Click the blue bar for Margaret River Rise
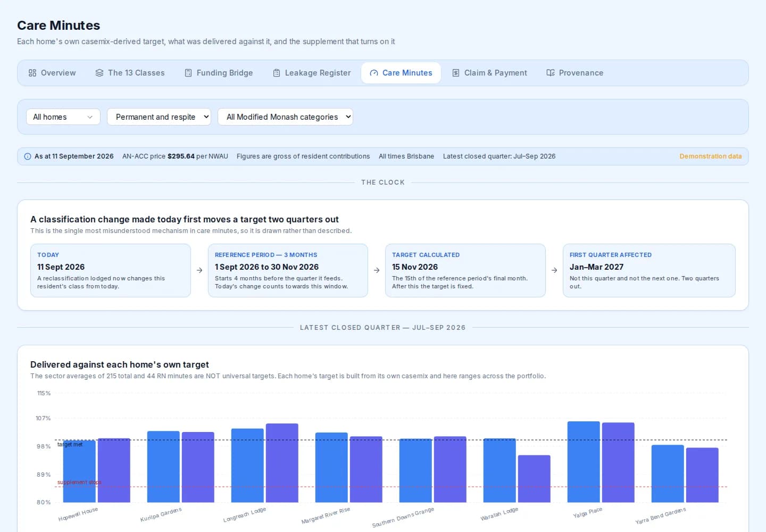This screenshot has height=532, width=766. [x=331, y=468]
